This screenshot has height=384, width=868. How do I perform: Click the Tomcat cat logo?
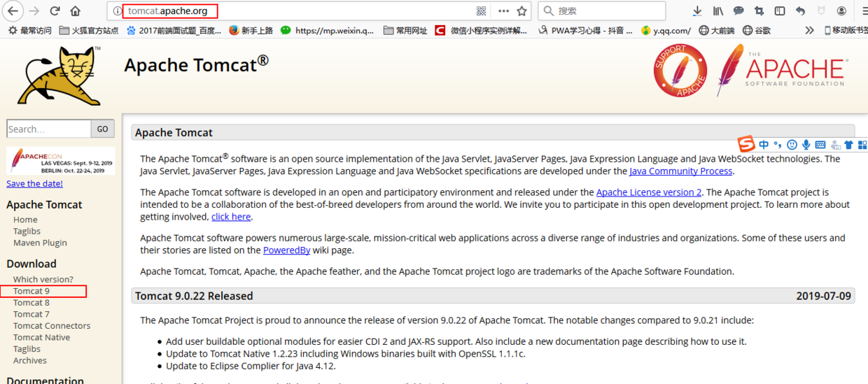point(58,76)
